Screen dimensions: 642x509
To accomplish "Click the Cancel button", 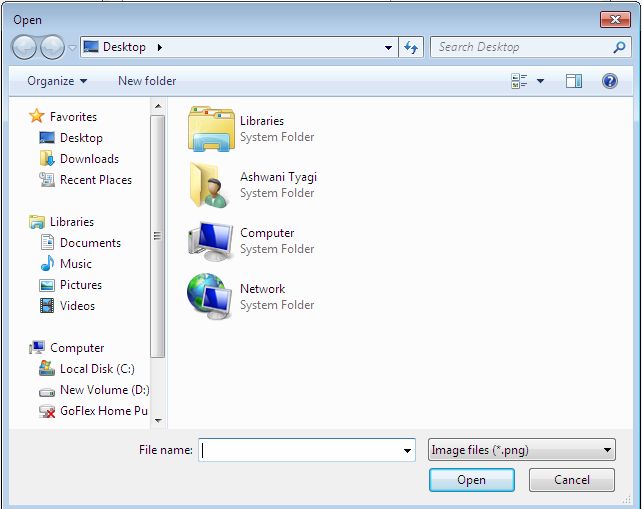I will pos(572,480).
